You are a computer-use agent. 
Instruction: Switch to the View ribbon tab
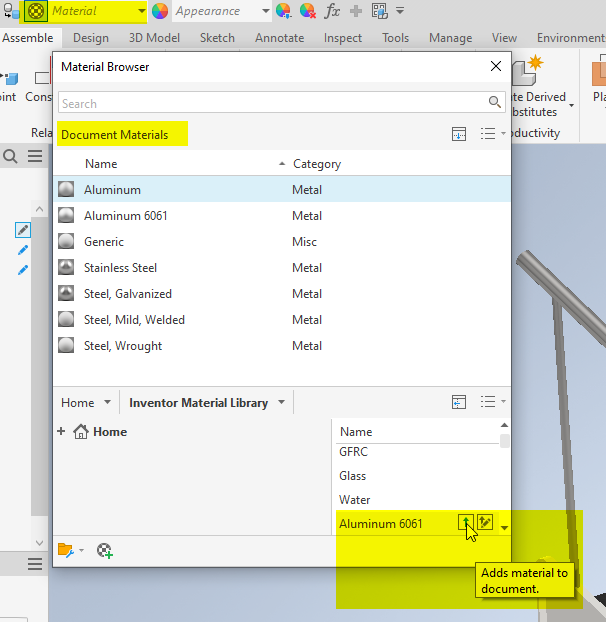coord(504,38)
